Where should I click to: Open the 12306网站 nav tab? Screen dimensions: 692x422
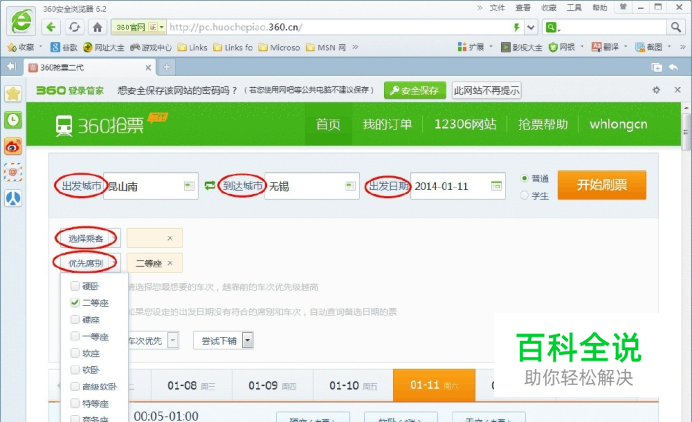click(x=465, y=124)
